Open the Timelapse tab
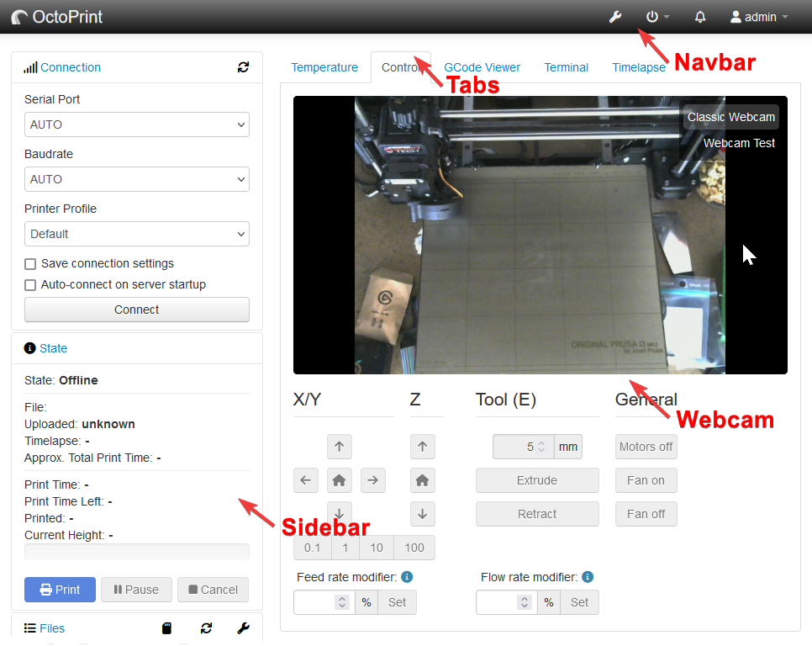Viewport: 812px width, 646px height. click(639, 67)
